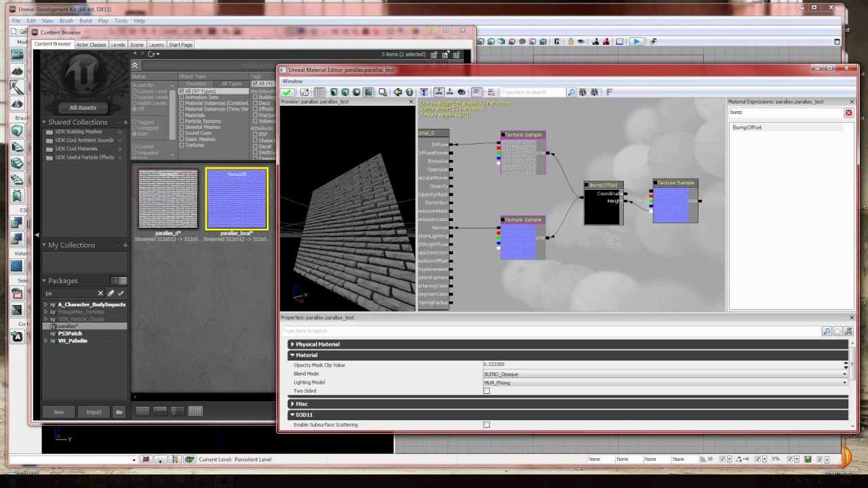Viewport: 868px width, 488px height.
Task: Click New button in Content Browser
Action: click(59, 411)
